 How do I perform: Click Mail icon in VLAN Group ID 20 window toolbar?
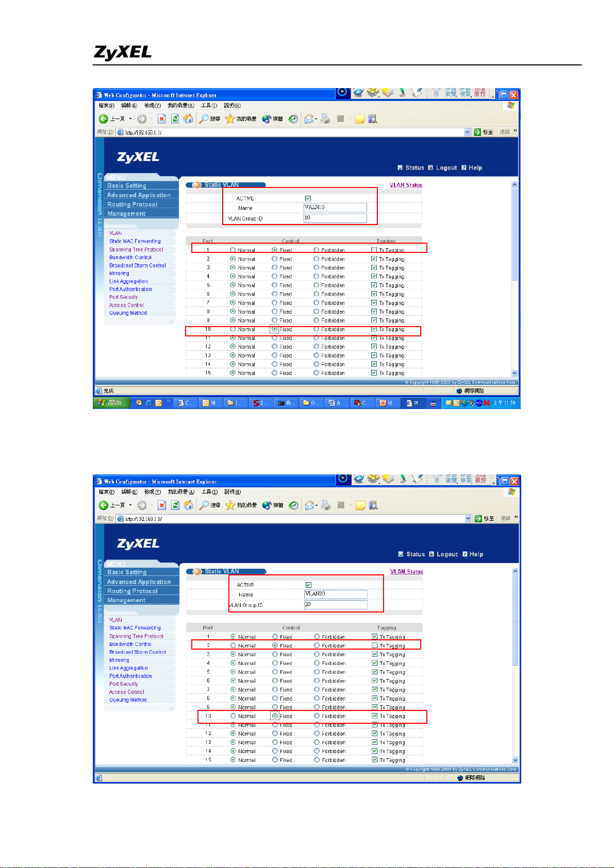click(309, 505)
